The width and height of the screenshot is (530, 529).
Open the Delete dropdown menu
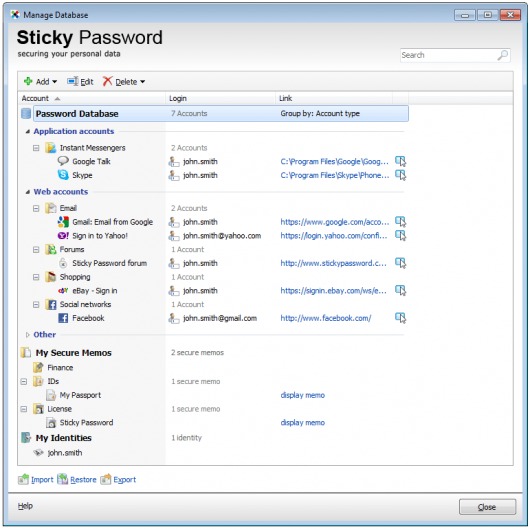[x=124, y=81]
